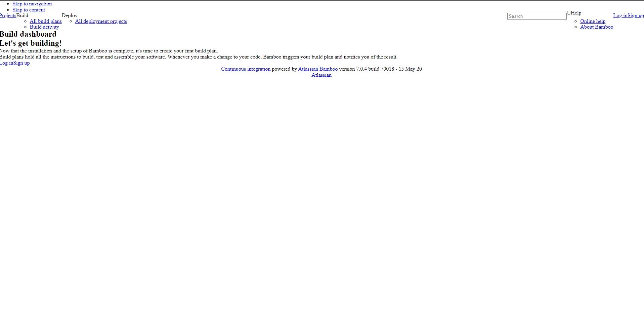This screenshot has width=644, height=314.
Task: Open the Help menu label
Action: coord(576,13)
